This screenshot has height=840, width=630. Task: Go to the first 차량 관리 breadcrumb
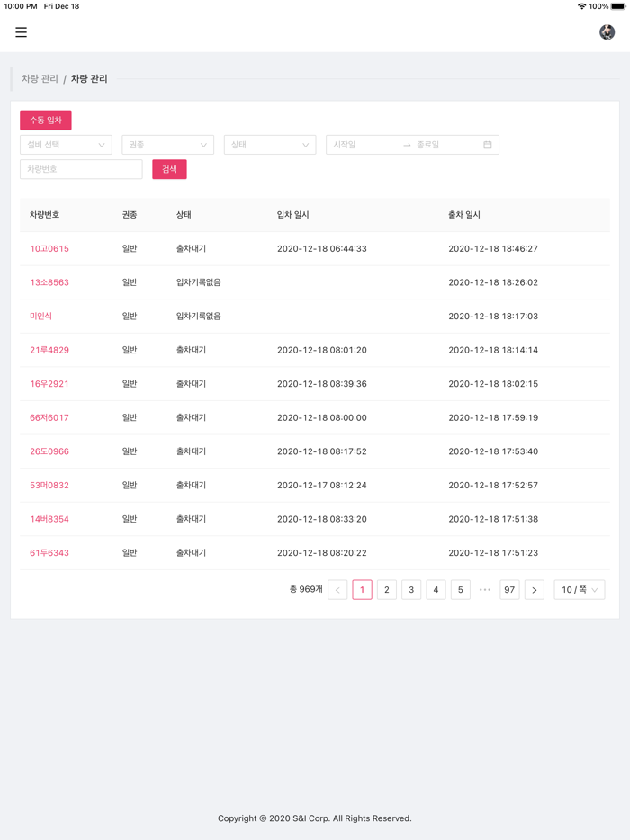coord(40,79)
